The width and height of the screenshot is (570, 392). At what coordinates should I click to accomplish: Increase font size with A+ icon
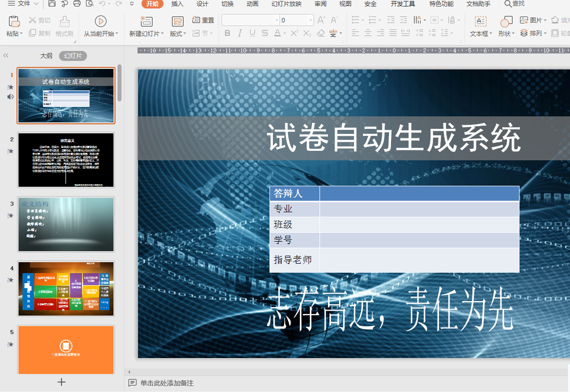[x=321, y=20]
